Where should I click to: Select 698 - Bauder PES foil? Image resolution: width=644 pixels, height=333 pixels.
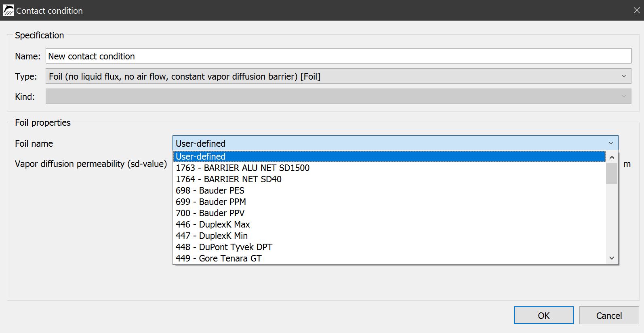pos(389,190)
